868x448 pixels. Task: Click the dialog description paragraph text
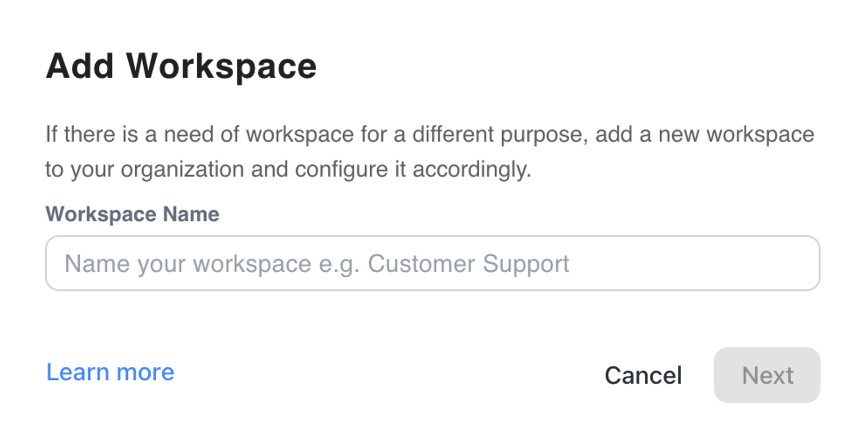[x=430, y=151]
